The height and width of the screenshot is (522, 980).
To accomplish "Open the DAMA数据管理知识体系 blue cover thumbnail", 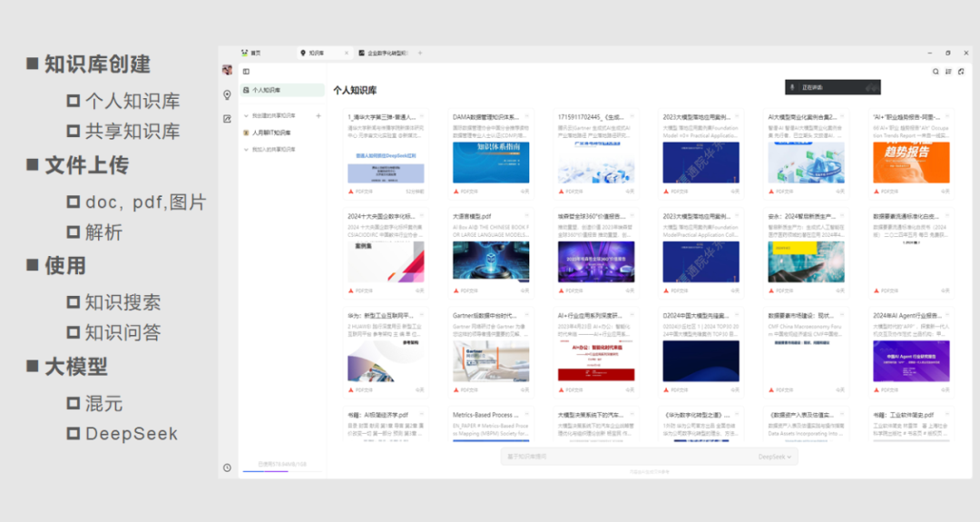I will click(491, 163).
